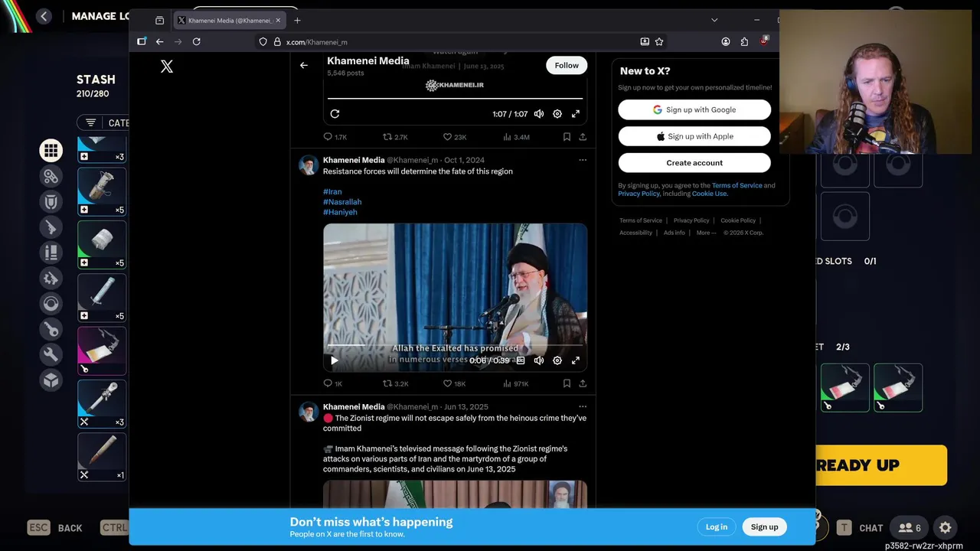Seek on the 0:39 video progress bar
Screen dimensions: 980x551
pos(456,345)
